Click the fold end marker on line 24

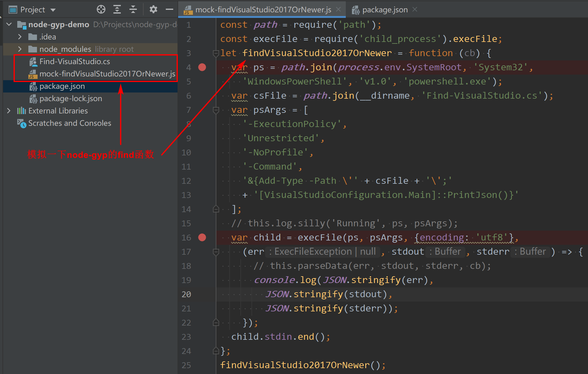tap(216, 351)
